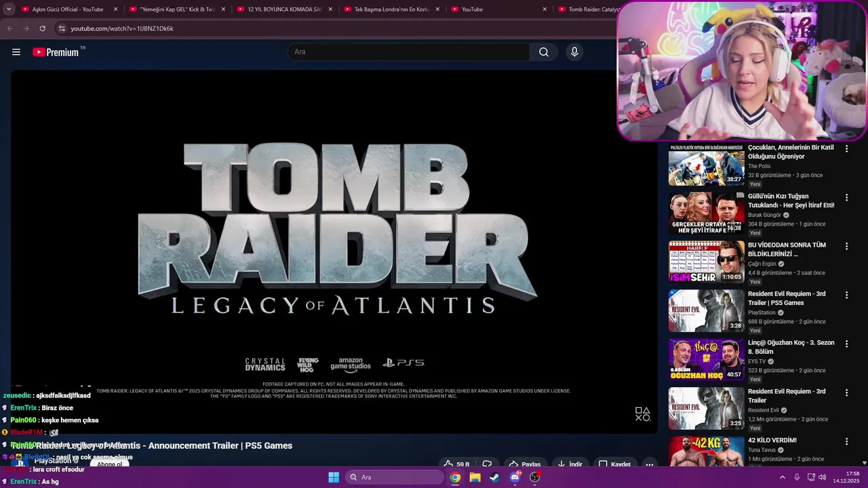Open the Tuna Tavus channel link

coord(762,449)
